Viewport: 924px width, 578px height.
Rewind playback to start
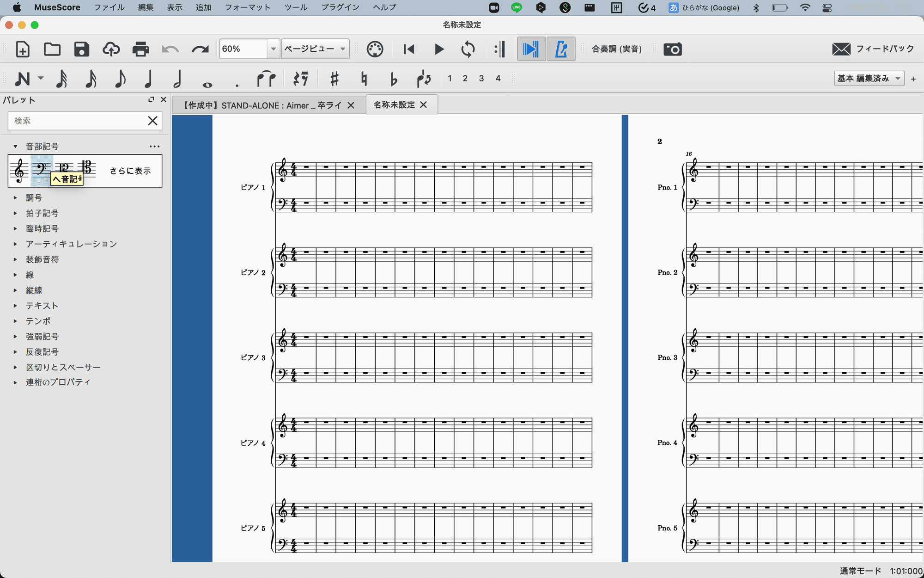point(409,49)
